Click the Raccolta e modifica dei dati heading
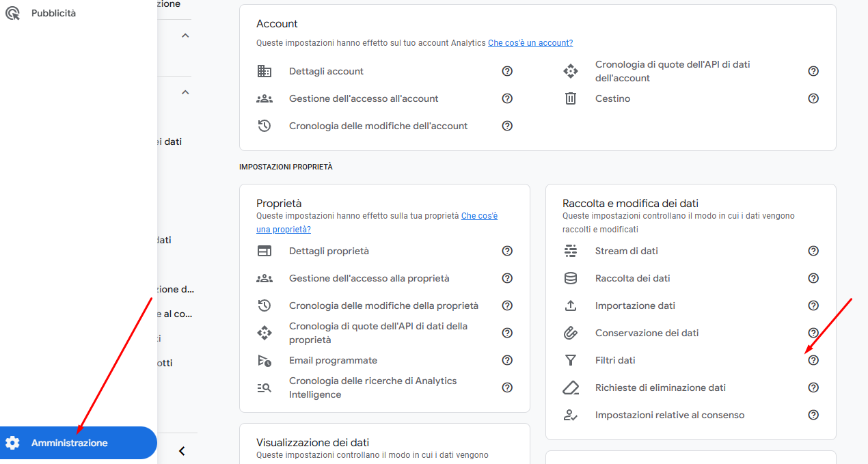This screenshot has height=464, width=868. tap(630, 203)
